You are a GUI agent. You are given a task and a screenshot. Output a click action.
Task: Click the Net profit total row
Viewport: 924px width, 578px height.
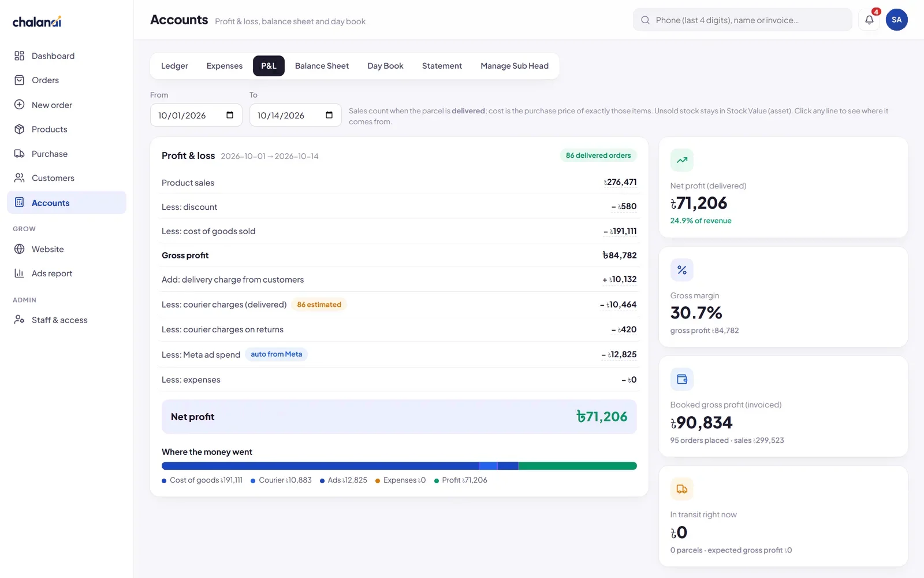coord(399,417)
